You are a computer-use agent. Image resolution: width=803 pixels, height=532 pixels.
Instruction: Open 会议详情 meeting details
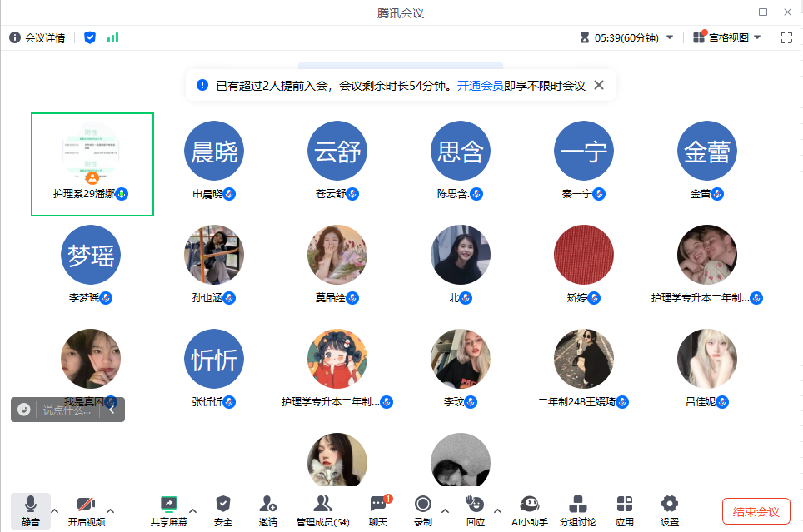click(37, 37)
